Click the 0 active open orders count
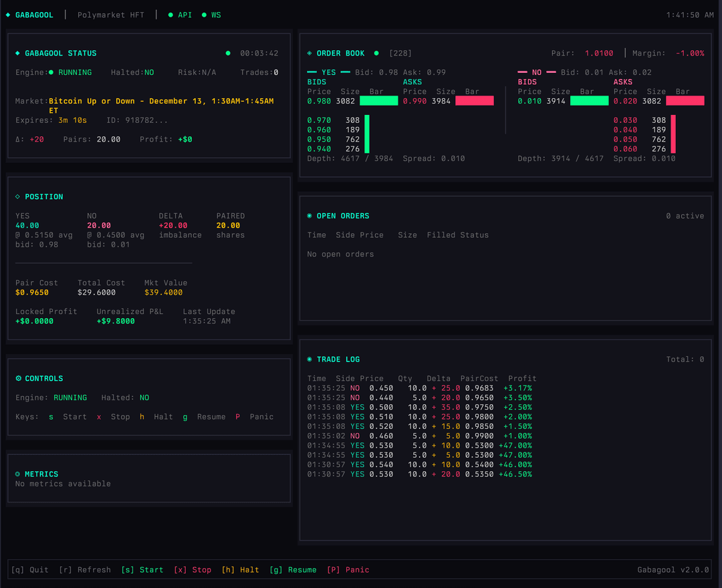722x588 pixels. (x=685, y=216)
